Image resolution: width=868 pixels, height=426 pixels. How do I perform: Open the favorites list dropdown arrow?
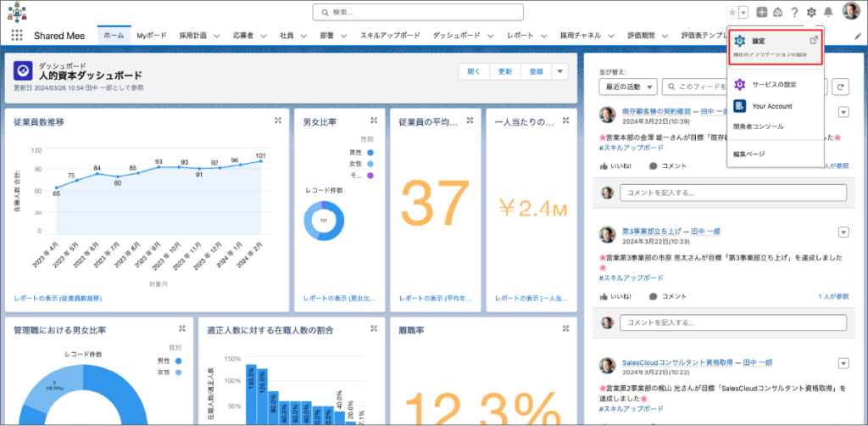coord(743,12)
